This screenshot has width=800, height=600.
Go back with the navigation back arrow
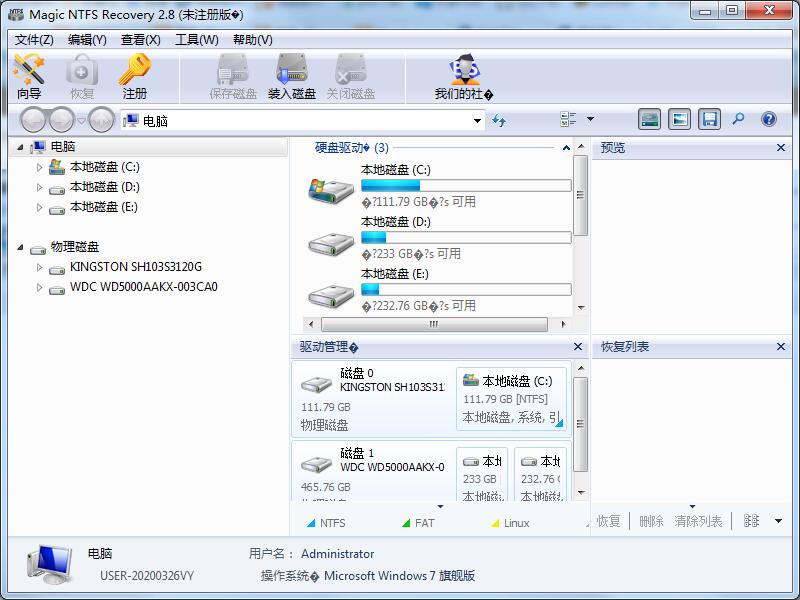coord(33,120)
